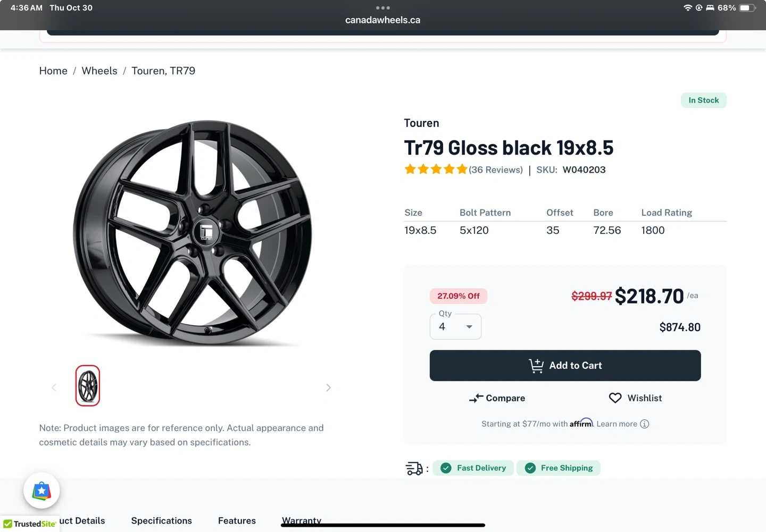The height and width of the screenshot is (532, 766).
Task: Show previous product image with left arrow
Action: click(x=54, y=387)
